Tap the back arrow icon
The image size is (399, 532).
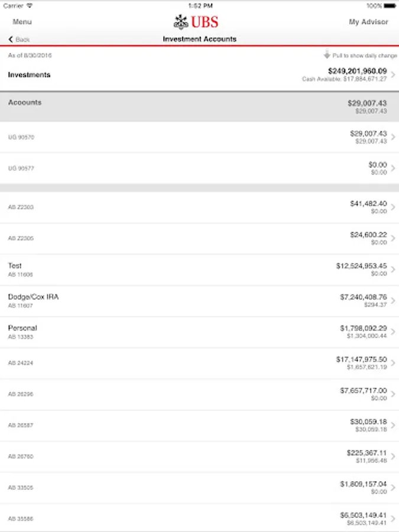coord(11,40)
